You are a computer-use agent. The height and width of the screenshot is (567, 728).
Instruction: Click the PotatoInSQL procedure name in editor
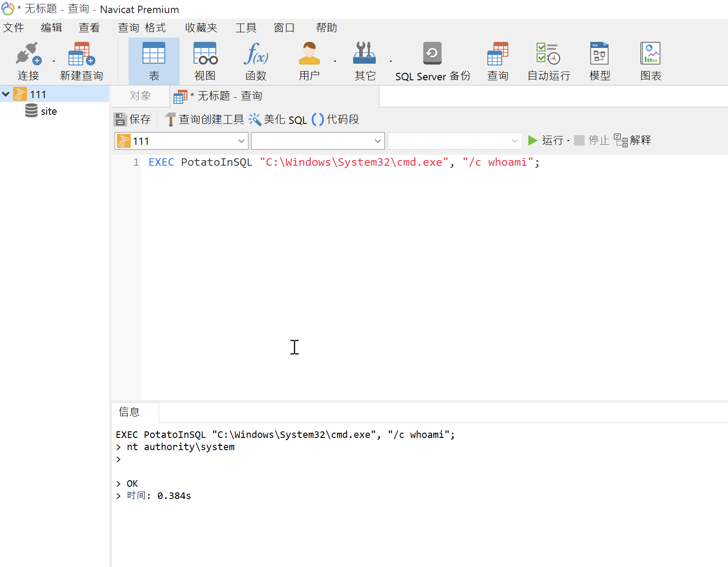pyautogui.click(x=217, y=162)
